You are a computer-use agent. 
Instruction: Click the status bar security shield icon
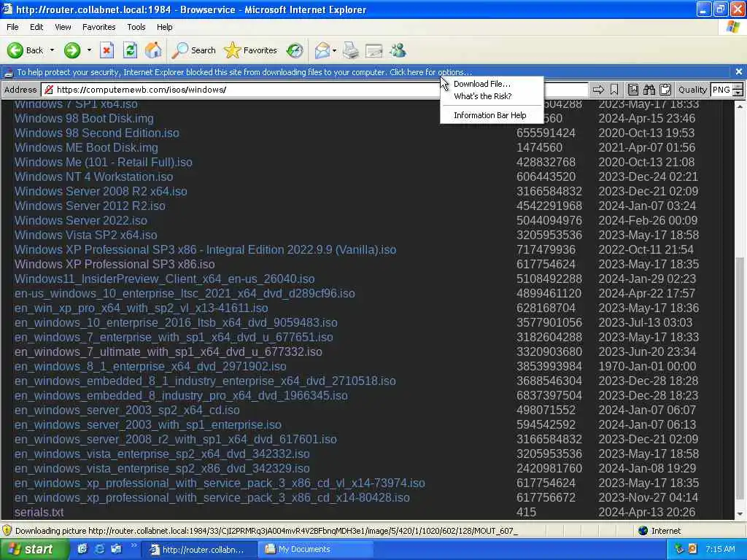click(7, 531)
